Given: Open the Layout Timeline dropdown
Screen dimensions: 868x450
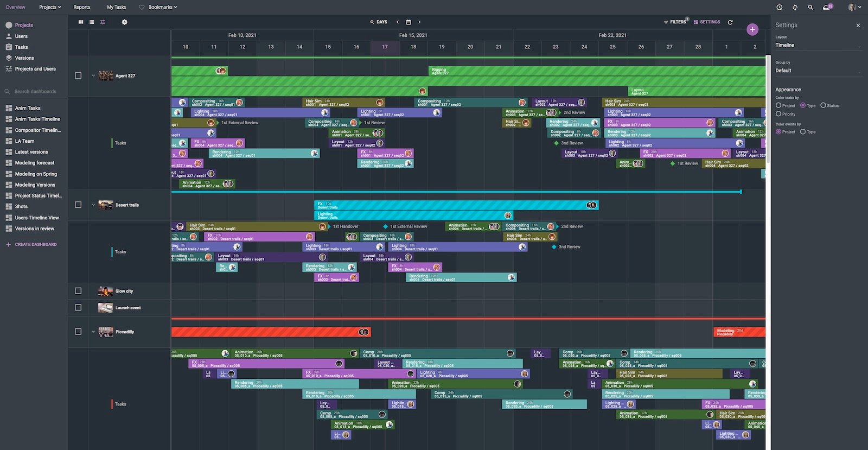Looking at the screenshot, I should coord(818,46).
